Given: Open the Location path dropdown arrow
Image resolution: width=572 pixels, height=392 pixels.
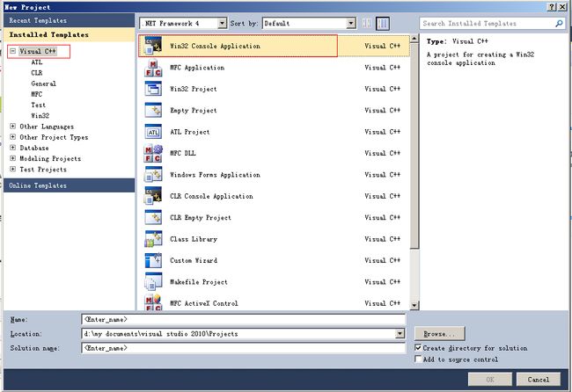Looking at the screenshot, I should click(x=400, y=333).
